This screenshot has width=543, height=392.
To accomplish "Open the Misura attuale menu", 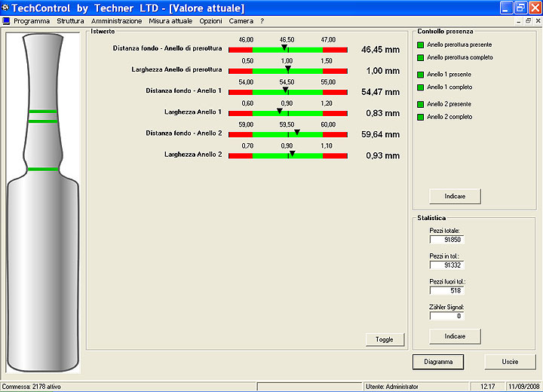I will (x=170, y=21).
